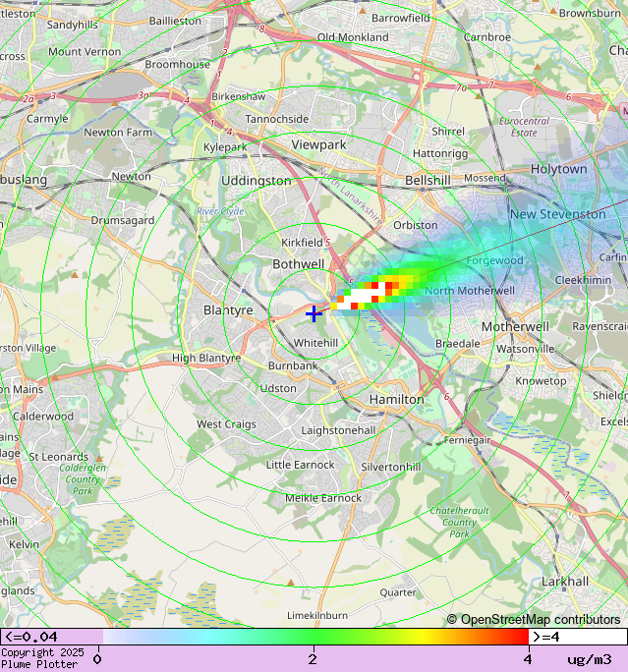Click the 'Larkhall' label
Screen dimensions: 628x672
pos(565,582)
